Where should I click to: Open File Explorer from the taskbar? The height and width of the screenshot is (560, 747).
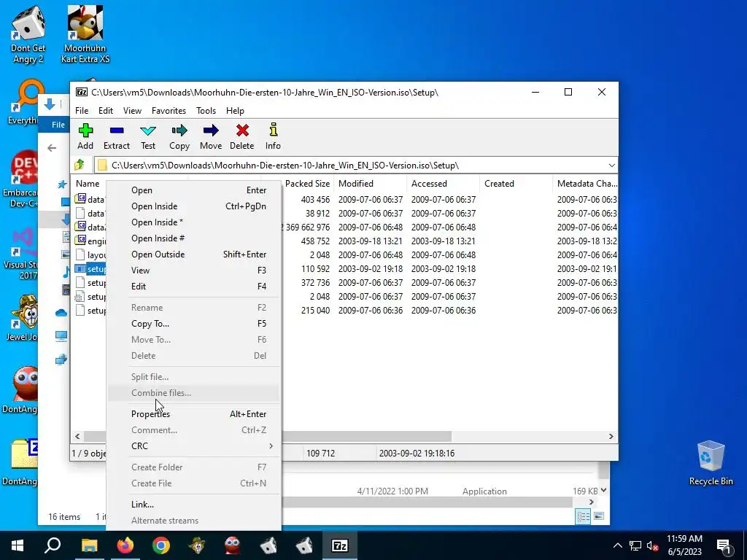(x=89, y=545)
